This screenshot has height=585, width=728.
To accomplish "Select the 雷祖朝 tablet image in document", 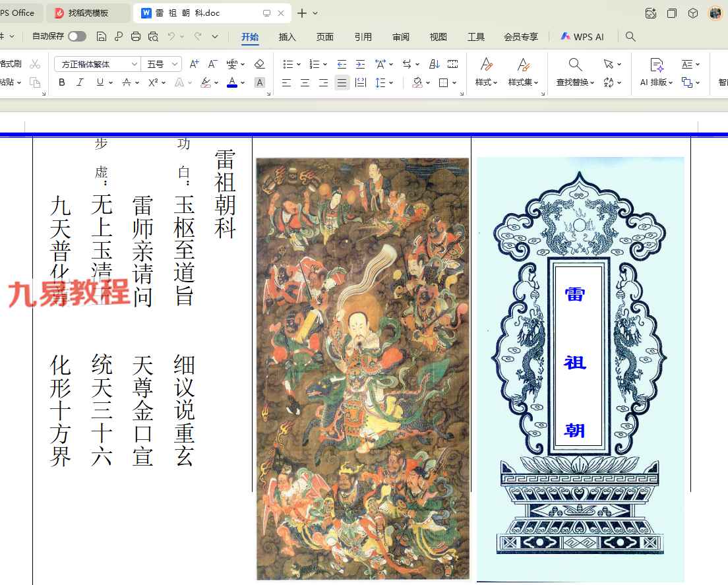I will [580, 369].
